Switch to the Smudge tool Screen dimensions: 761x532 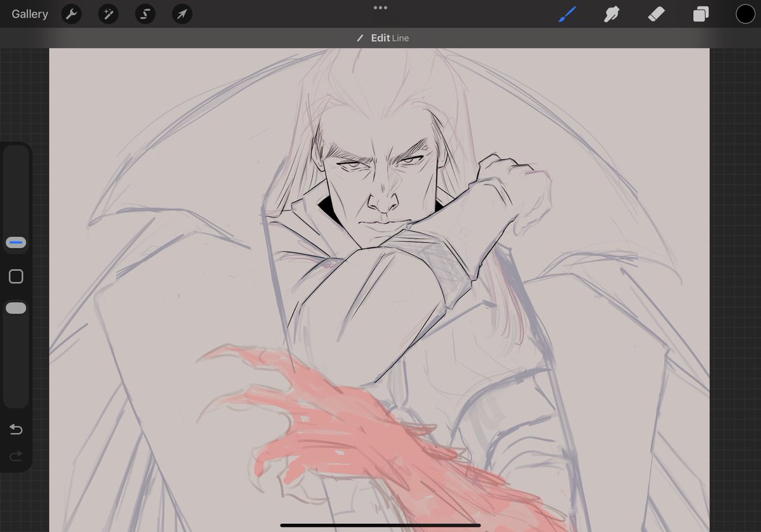tap(611, 13)
